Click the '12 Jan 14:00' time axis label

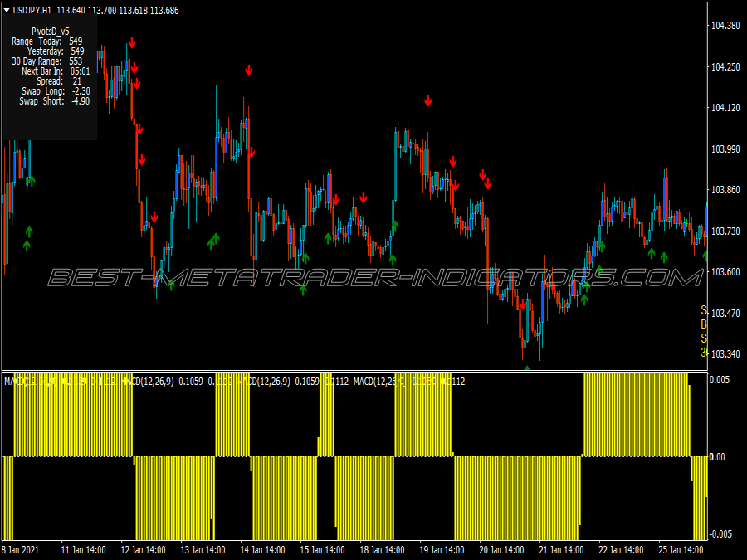[143, 550]
